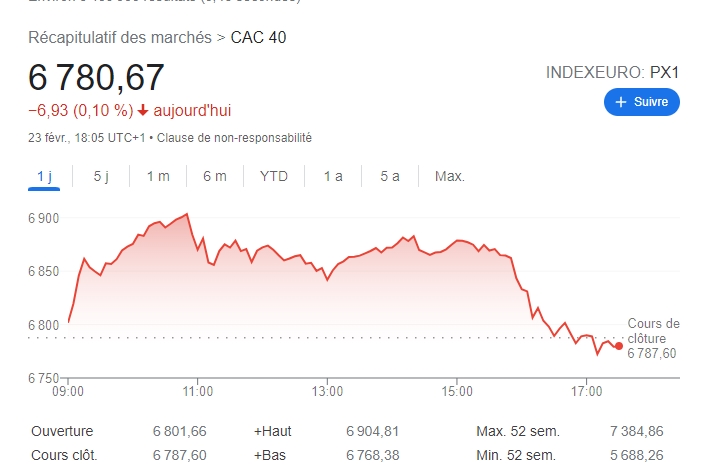
Task: Click the chart at 11:00 axis mark
Action: tap(198, 300)
